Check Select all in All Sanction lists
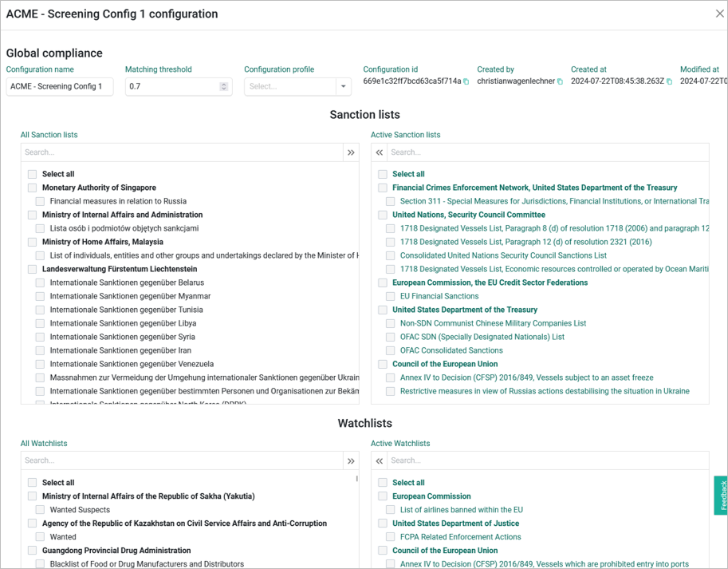The height and width of the screenshot is (569, 728). (x=32, y=174)
